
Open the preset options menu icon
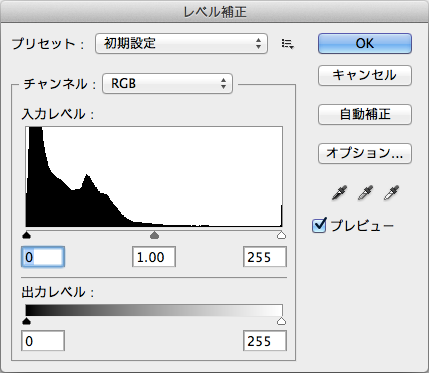coord(288,44)
